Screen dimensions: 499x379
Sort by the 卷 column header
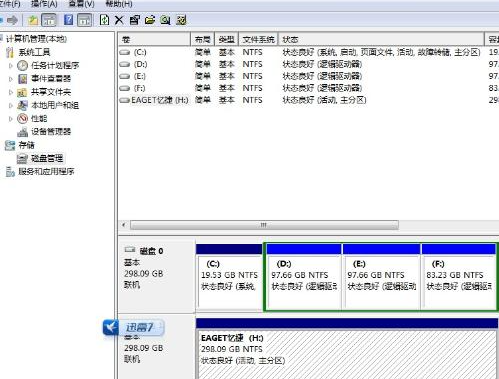coord(154,39)
